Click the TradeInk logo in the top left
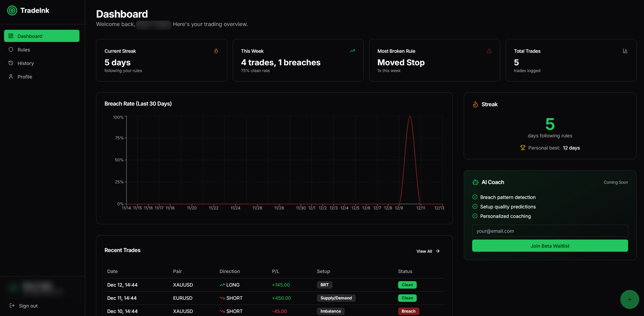Image resolution: width=644 pixels, height=316 pixels. point(28,10)
